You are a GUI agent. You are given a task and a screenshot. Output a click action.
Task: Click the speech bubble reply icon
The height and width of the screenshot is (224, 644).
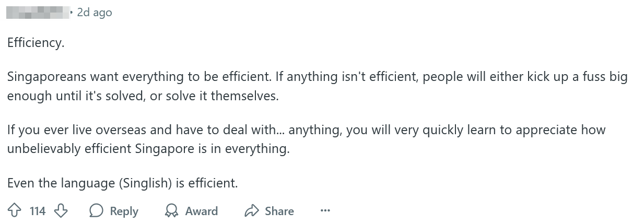point(96,211)
